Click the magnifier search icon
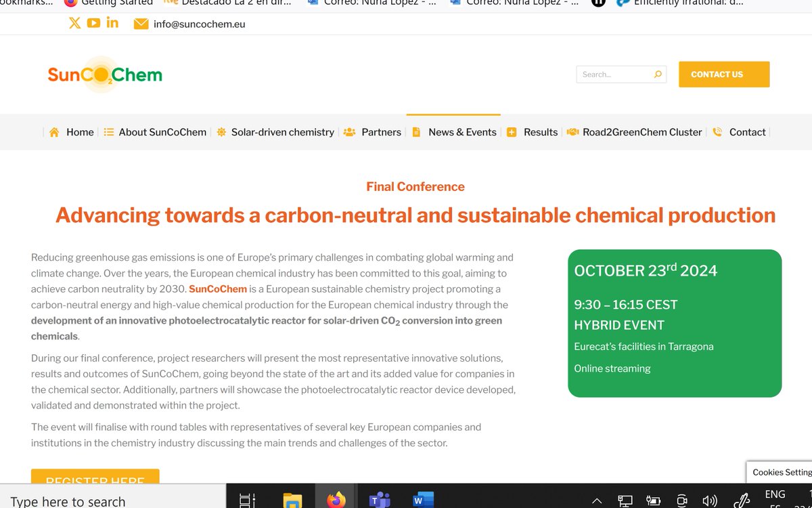The image size is (812, 508). 658,75
